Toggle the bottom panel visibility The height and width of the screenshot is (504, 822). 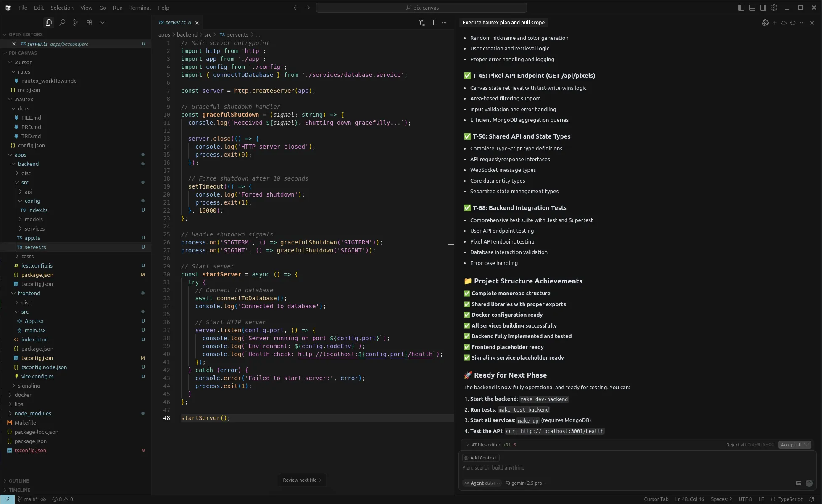coord(752,8)
